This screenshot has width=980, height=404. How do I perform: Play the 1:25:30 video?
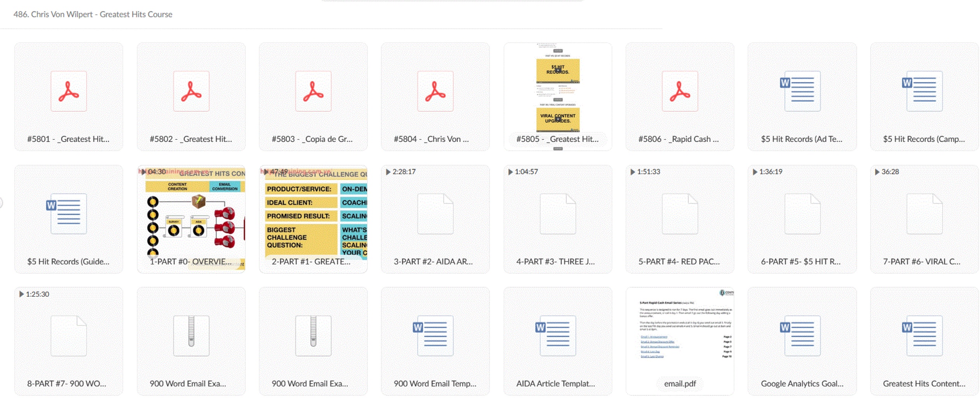[21, 294]
